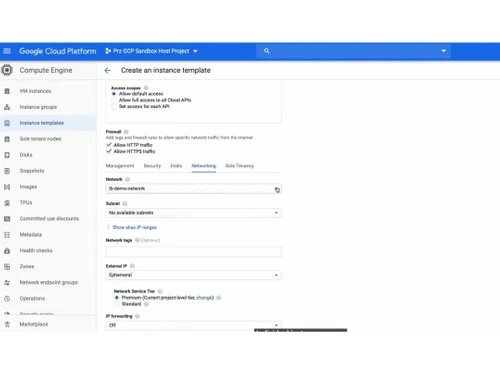The image size is (500, 375).
Task: Click the search magnifier icon
Action: [266, 51]
